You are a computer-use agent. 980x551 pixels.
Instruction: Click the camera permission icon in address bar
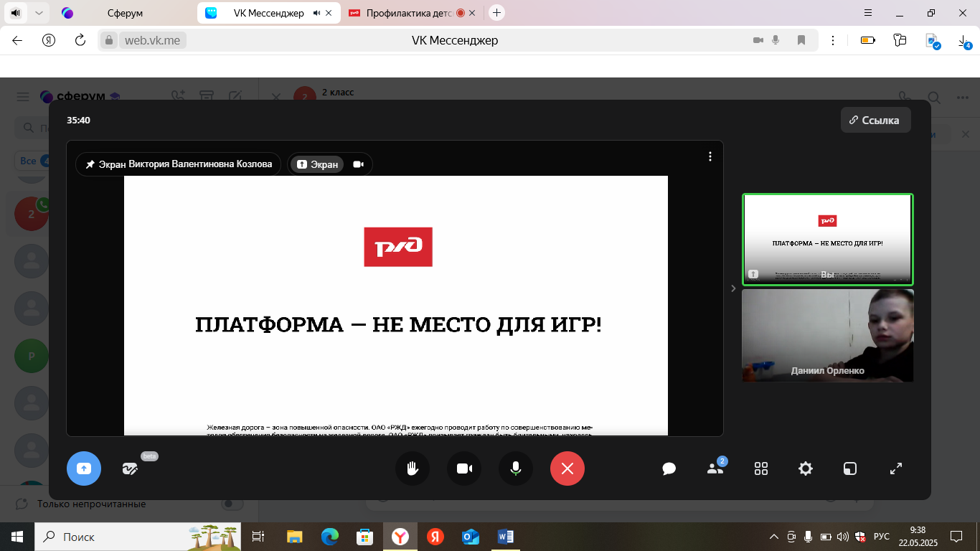[x=758, y=40]
